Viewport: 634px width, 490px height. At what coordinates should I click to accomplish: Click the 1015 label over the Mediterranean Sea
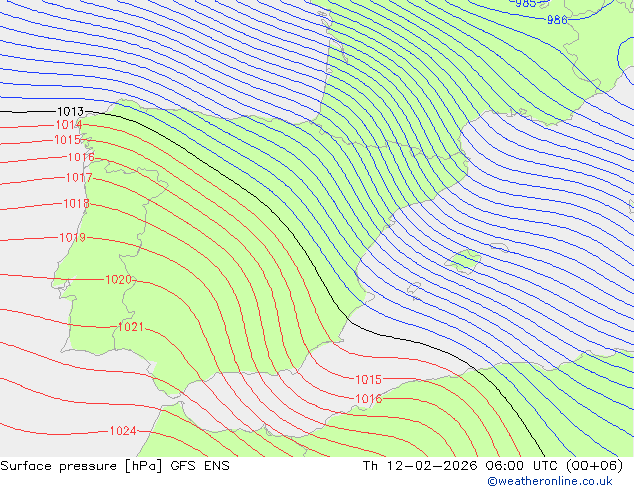coord(368,380)
